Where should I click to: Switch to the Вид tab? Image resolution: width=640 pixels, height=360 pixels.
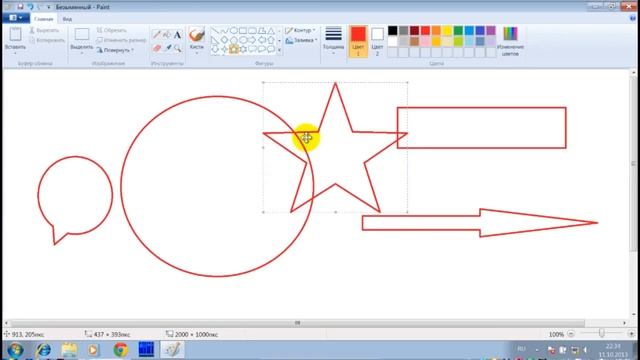tap(67, 19)
